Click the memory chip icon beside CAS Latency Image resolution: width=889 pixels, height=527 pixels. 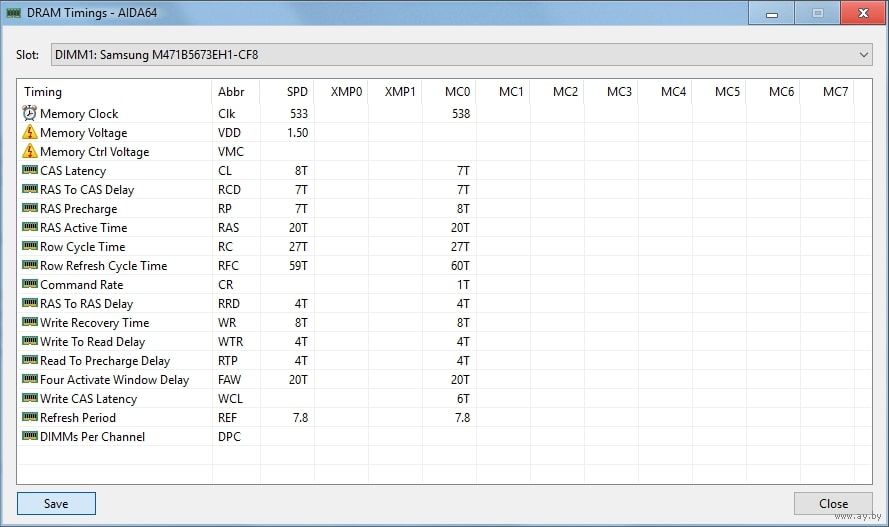click(x=29, y=171)
